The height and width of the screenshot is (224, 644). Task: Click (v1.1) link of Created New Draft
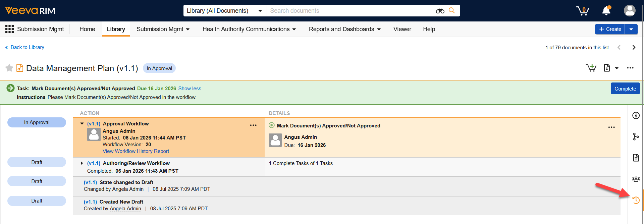point(90,202)
